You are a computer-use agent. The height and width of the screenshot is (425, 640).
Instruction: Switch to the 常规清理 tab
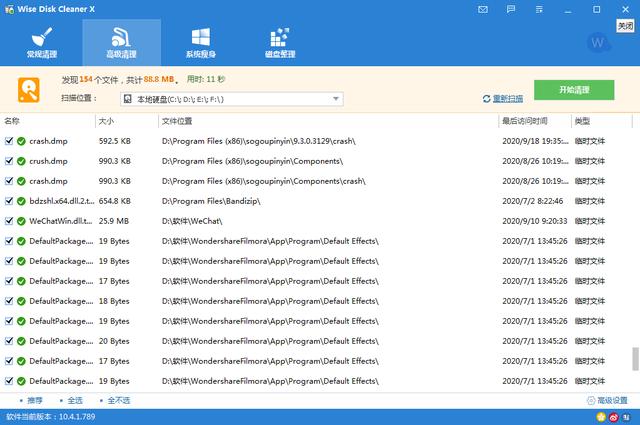click(42, 42)
